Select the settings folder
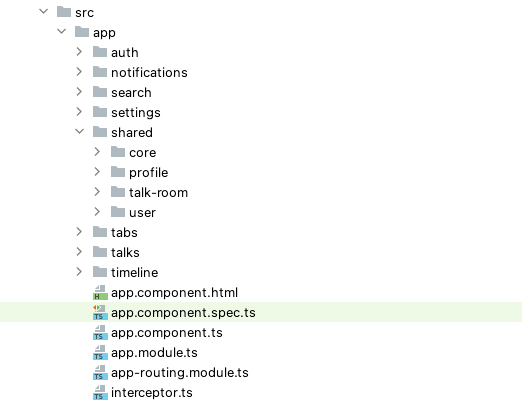The height and width of the screenshot is (406, 522). pos(136,113)
